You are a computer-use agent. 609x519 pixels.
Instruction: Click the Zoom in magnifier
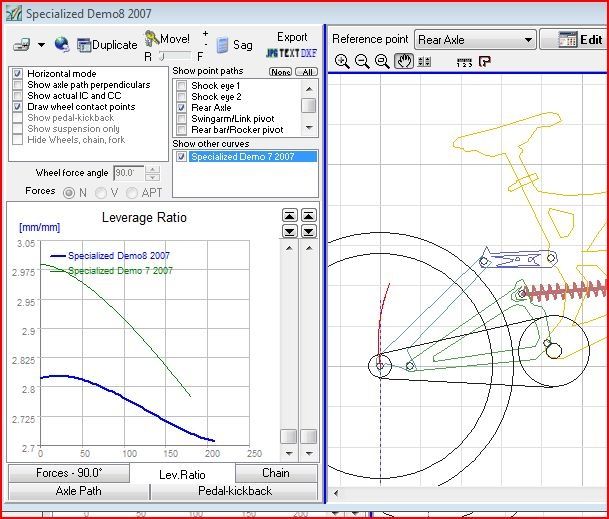click(342, 61)
